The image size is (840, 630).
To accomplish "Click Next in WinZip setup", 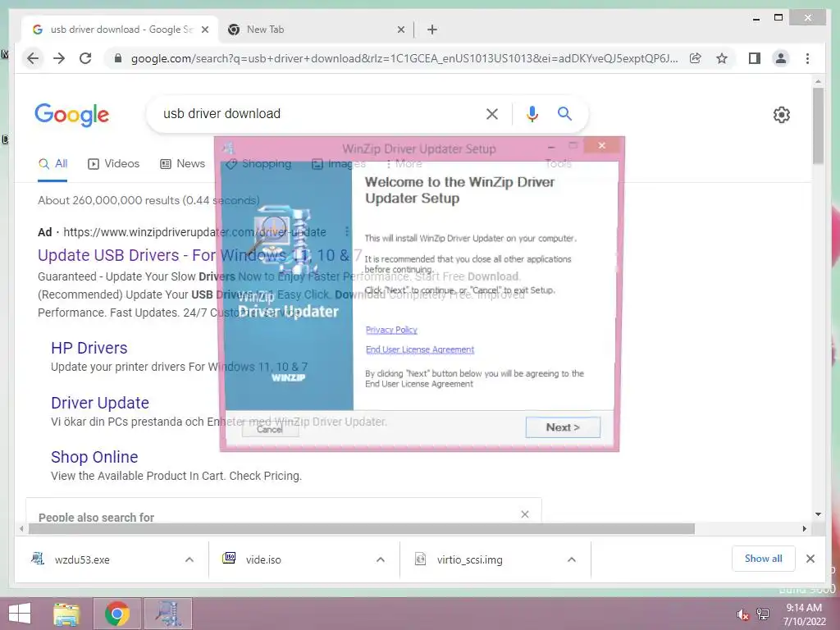I will point(563,427).
